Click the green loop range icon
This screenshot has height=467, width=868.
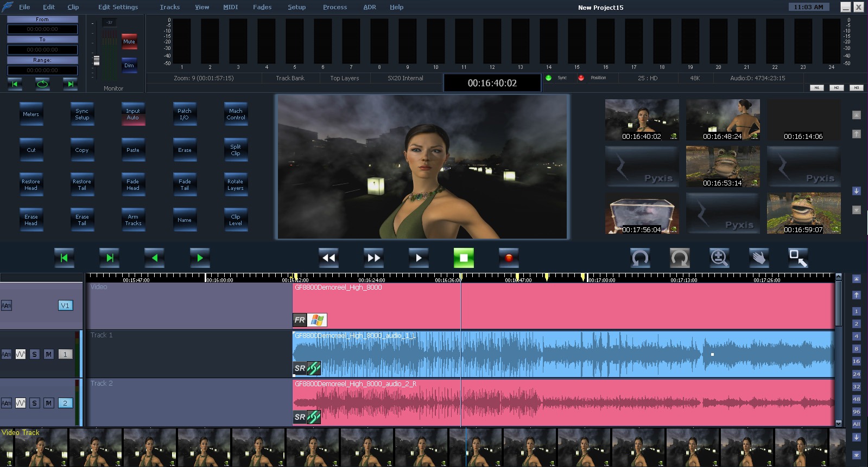(x=42, y=84)
